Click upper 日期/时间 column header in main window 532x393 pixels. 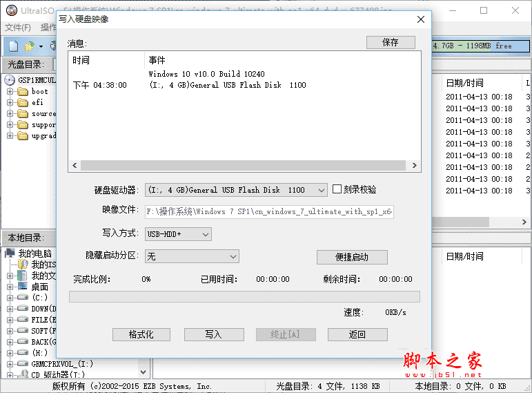pos(464,83)
